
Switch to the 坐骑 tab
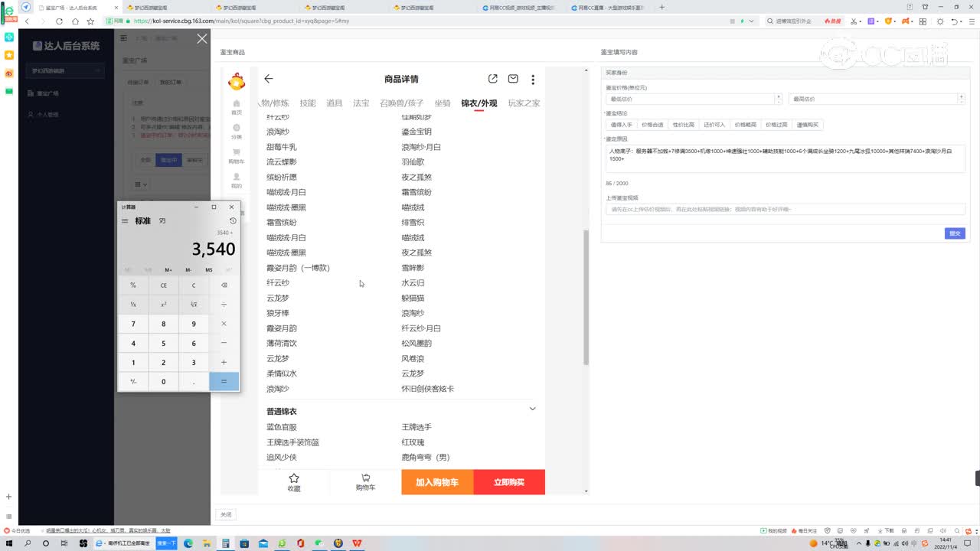click(443, 103)
